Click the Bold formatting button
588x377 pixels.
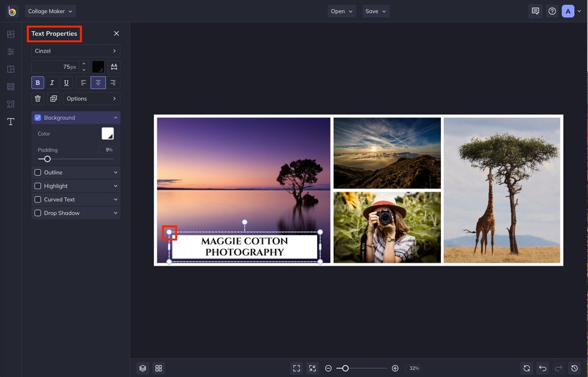[x=38, y=83]
